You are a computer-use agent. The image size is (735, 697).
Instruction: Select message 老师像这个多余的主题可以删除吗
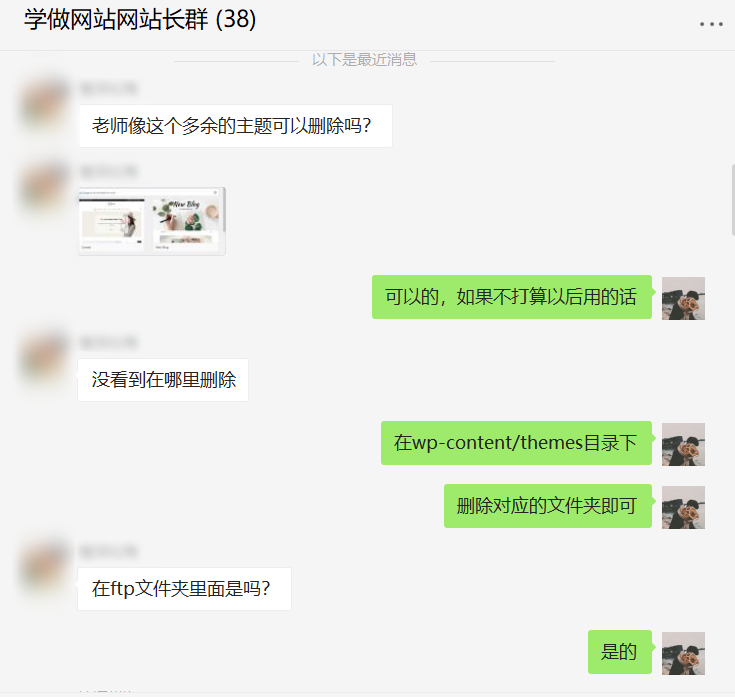click(235, 126)
